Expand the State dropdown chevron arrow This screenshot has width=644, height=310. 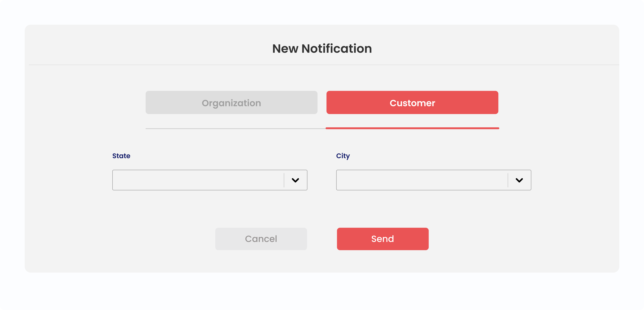tap(295, 180)
